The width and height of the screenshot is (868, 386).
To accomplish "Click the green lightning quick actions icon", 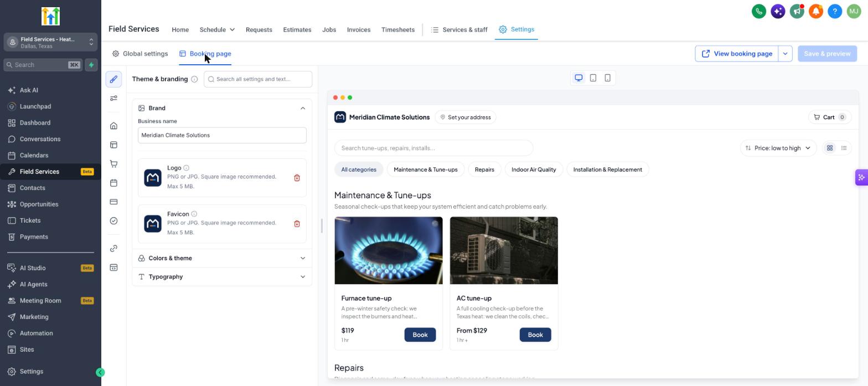I will tap(91, 65).
